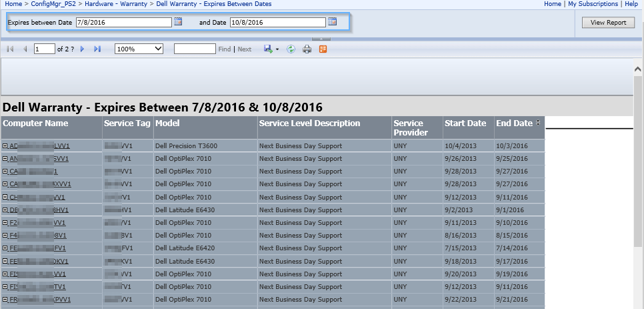Image resolution: width=644 pixels, height=309 pixels.
Task: Open export format dropdown arrow
Action: tap(277, 49)
